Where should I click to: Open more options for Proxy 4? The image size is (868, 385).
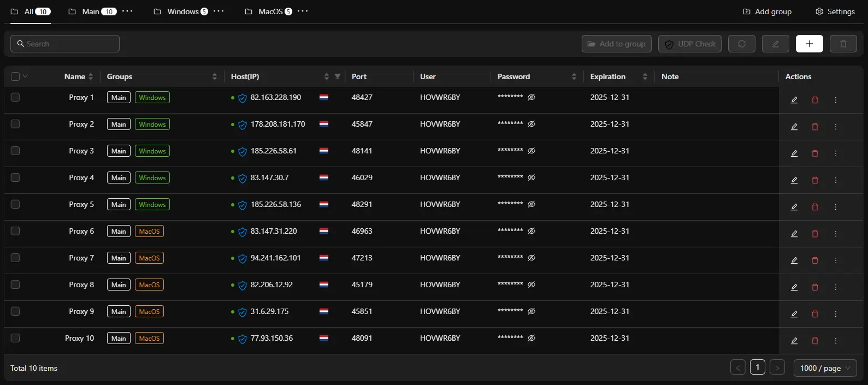(836, 180)
